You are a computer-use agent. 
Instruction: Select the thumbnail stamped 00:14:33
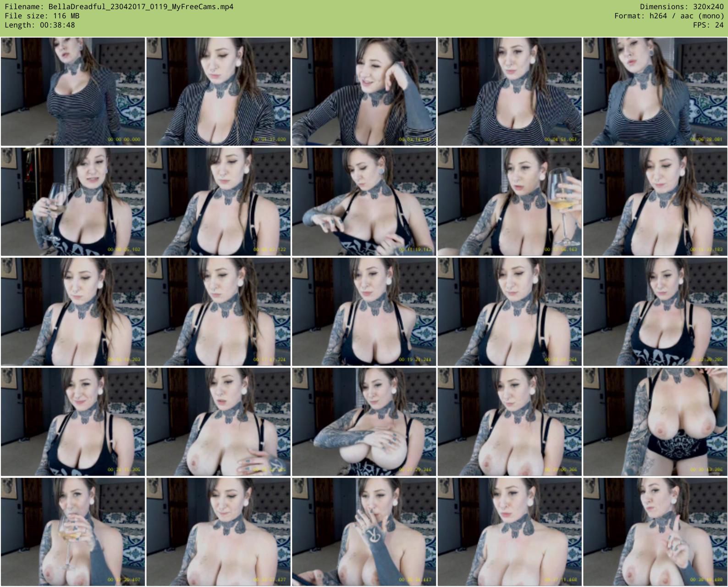point(655,201)
